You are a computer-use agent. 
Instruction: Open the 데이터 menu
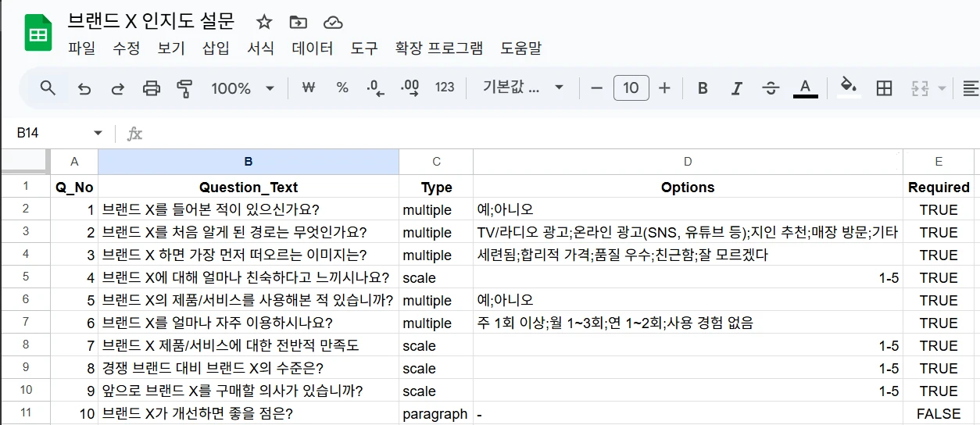point(313,48)
